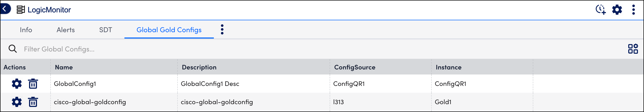Image resolution: width=644 pixels, height=112 pixels.
Task: Delete GlobalConfig1 with the trash icon
Action: coord(33,84)
